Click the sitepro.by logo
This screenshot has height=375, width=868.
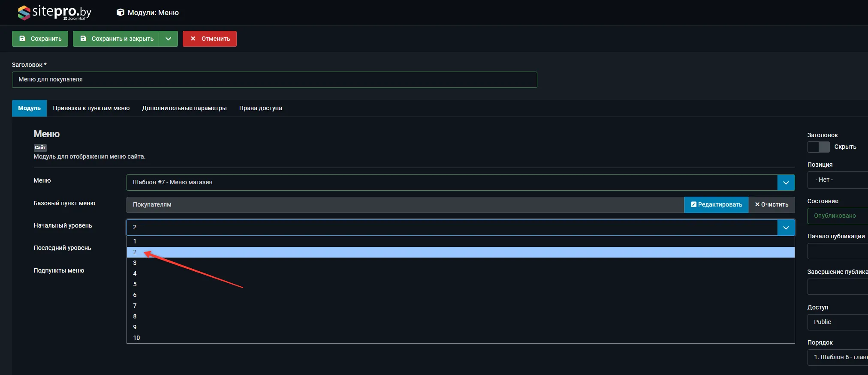(54, 12)
